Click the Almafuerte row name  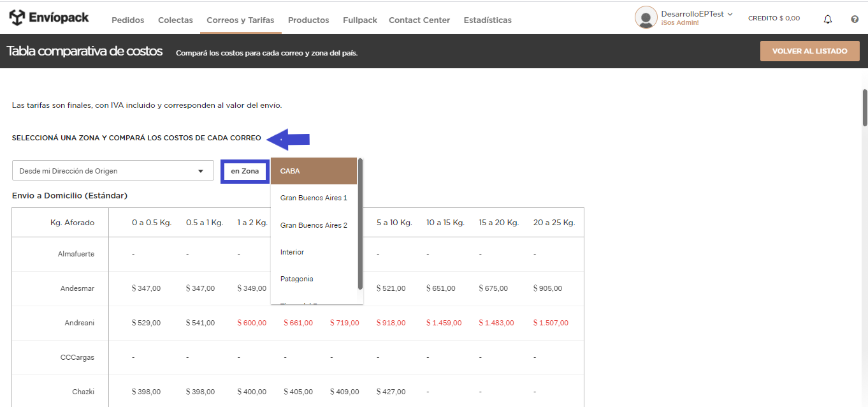point(76,254)
